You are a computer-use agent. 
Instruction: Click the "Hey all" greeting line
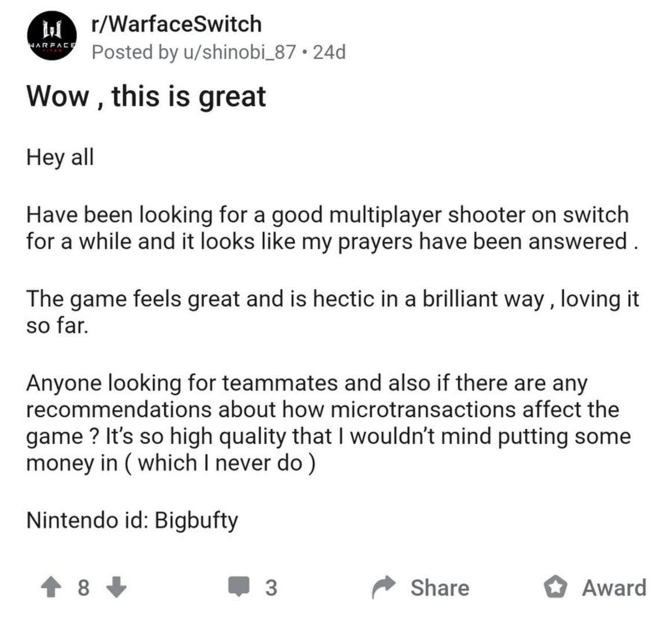pyautogui.click(x=60, y=157)
